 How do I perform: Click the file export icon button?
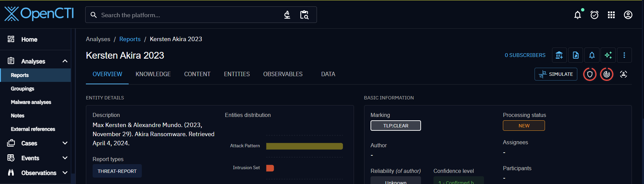(576, 55)
